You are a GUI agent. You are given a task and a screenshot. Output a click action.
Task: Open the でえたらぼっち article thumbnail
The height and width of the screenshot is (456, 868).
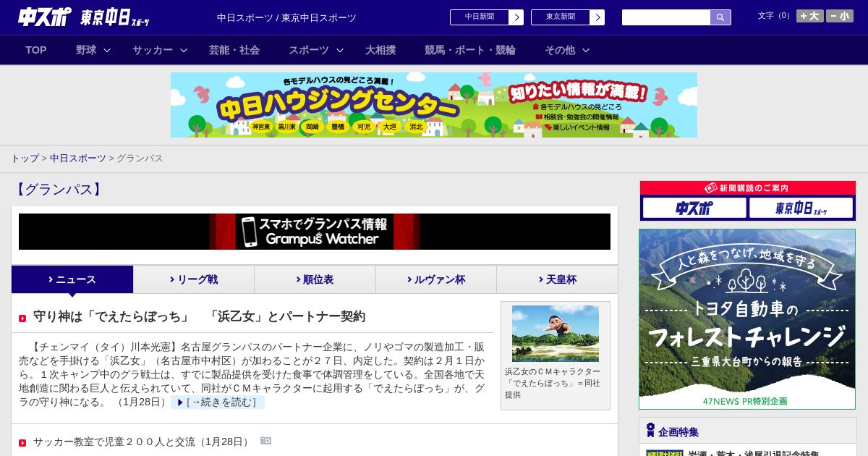click(x=555, y=334)
